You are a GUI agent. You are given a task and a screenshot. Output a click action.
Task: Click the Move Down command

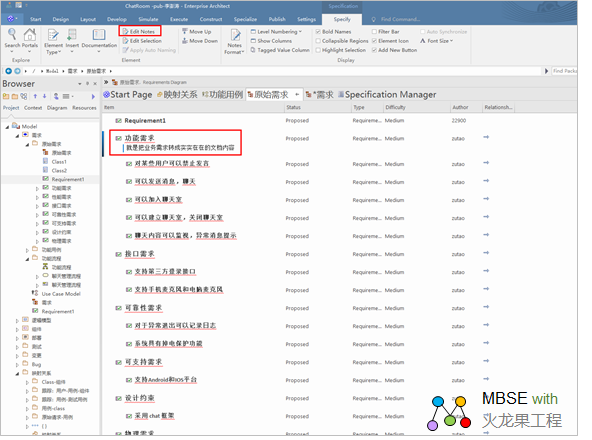click(x=200, y=41)
